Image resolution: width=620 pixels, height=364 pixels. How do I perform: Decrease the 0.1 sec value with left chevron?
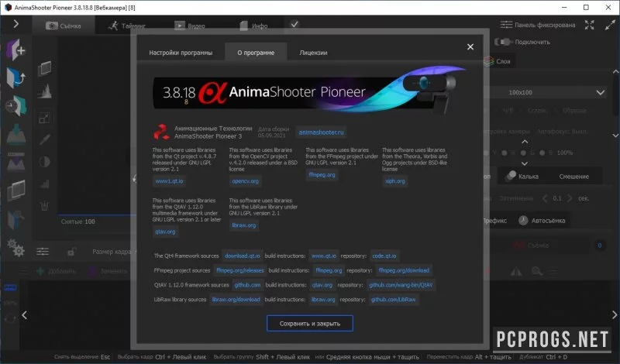click(x=545, y=198)
